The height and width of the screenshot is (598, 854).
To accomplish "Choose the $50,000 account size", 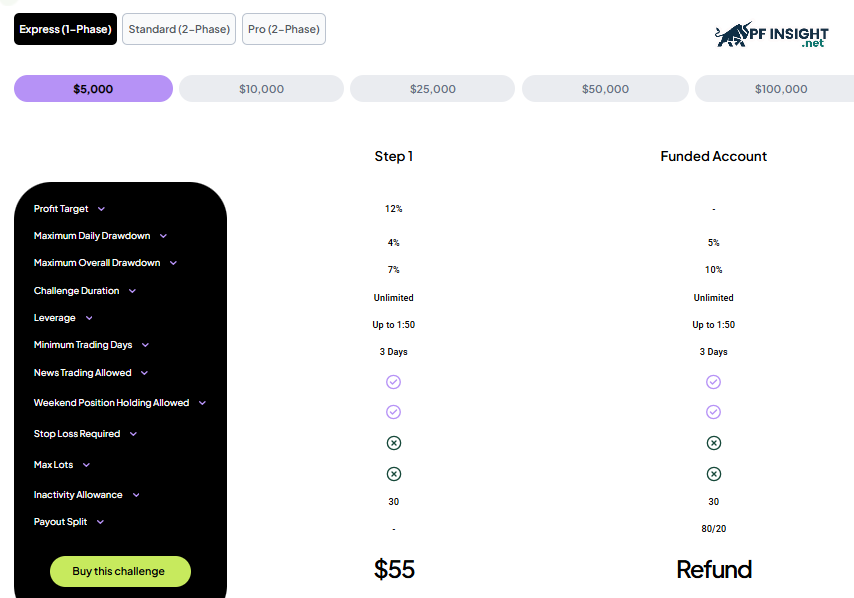I will 605,89.
